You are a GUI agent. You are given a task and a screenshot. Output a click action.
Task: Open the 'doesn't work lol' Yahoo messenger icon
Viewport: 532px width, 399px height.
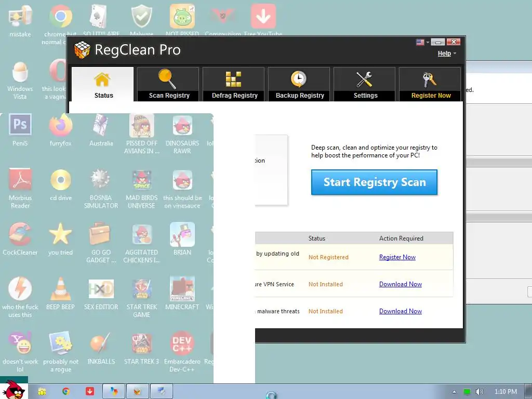20,352
